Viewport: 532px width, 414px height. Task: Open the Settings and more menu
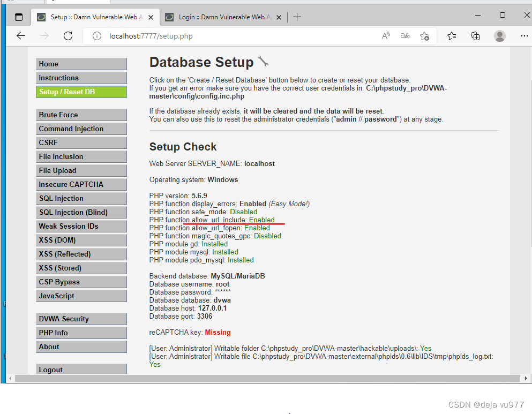coord(524,36)
